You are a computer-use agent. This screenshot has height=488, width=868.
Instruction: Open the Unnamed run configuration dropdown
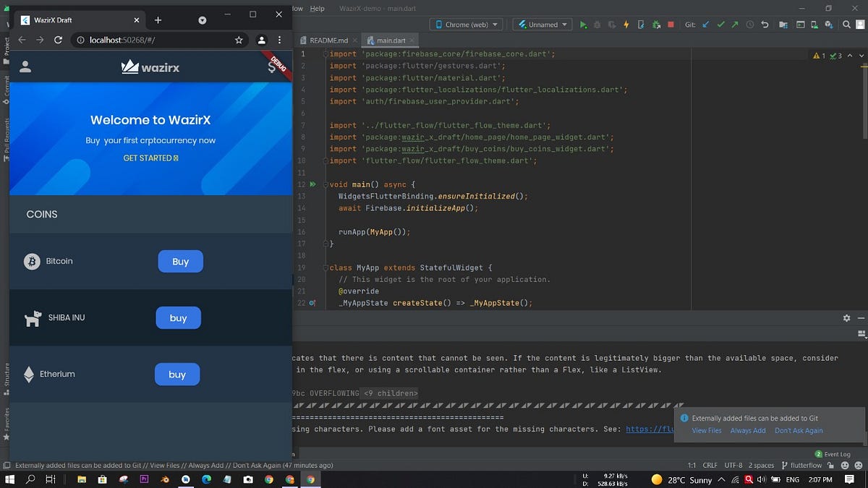tap(541, 24)
